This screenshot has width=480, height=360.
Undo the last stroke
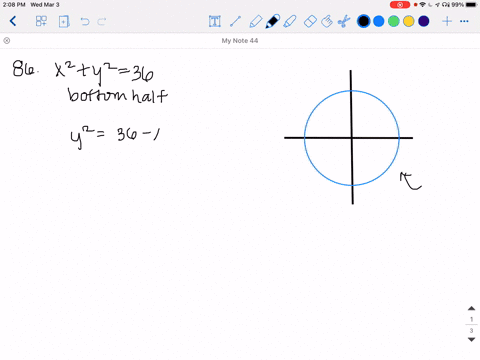pyautogui.click(x=85, y=22)
